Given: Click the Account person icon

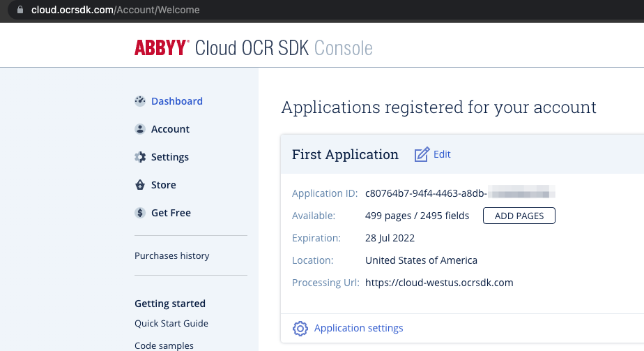Looking at the screenshot, I should [x=140, y=129].
